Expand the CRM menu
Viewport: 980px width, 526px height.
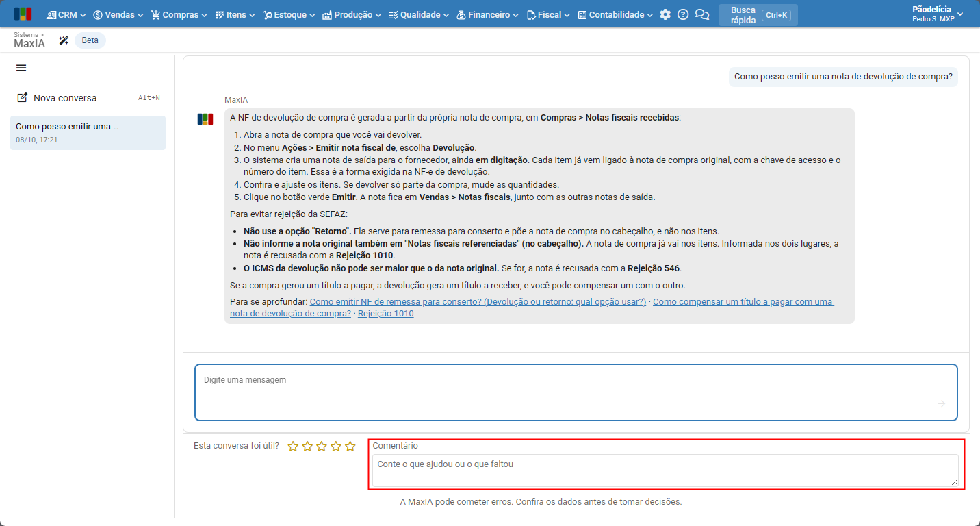(x=66, y=14)
